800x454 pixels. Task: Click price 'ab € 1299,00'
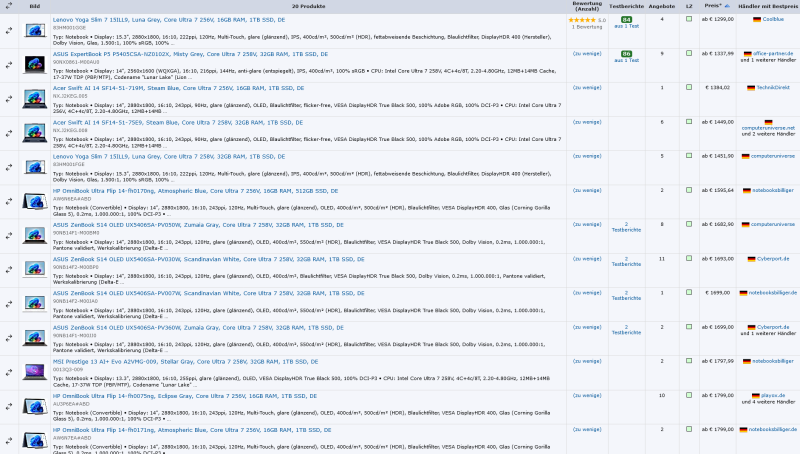(717, 19)
